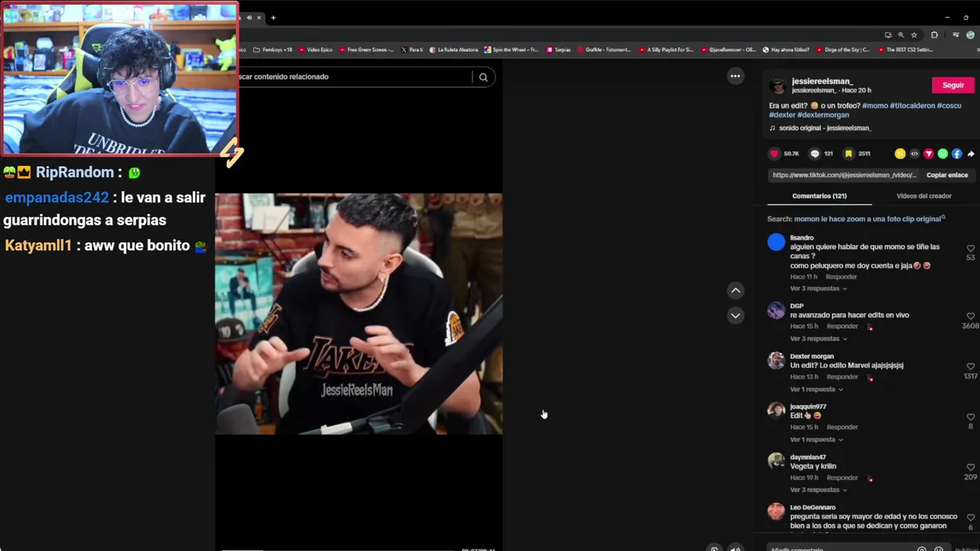Click hashtag #momo
The height and width of the screenshot is (551, 980).
[x=875, y=106]
